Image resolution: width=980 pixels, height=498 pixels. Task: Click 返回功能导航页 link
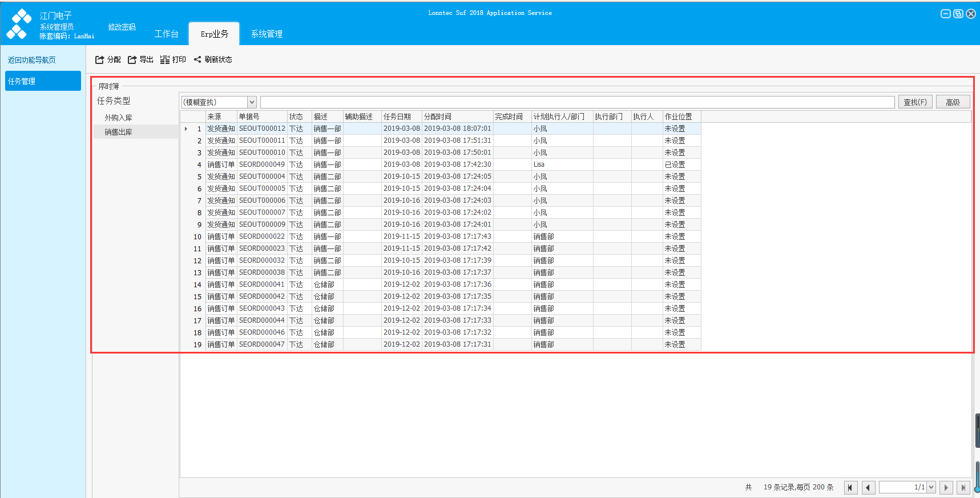click(32, 60)
